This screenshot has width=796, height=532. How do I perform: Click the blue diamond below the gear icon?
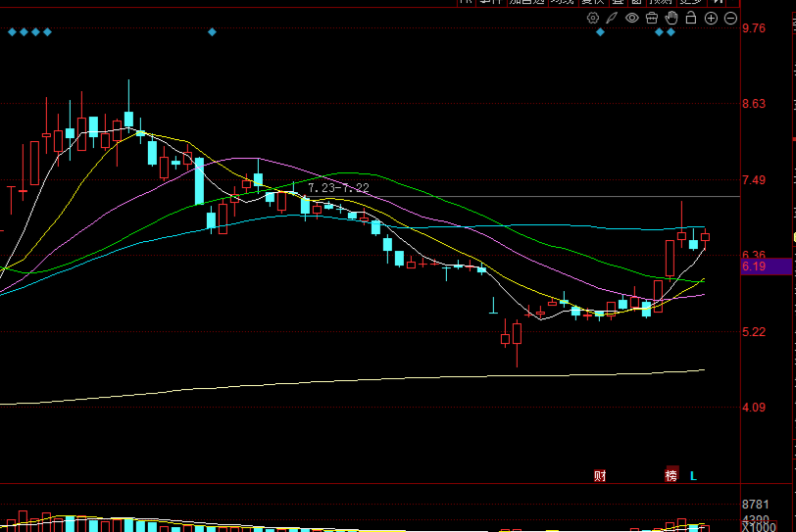(600, 32)
